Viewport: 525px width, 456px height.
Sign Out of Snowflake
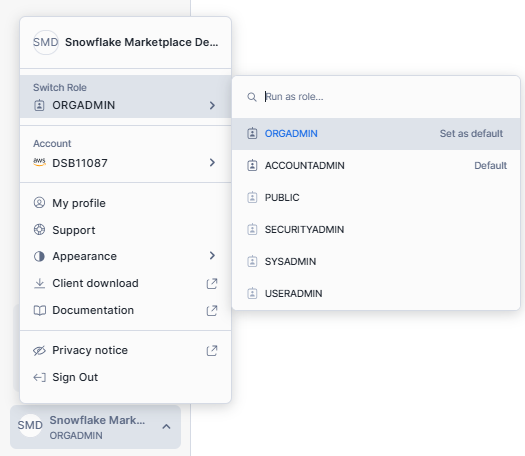tap(126, 377)
